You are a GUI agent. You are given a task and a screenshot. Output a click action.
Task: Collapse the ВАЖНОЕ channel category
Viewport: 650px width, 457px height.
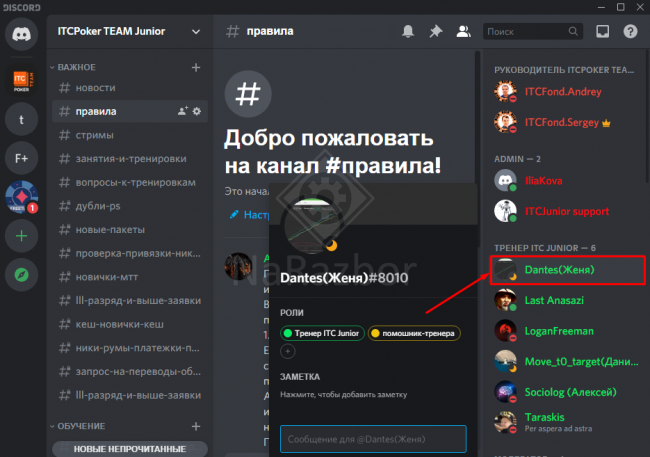[84, 67]
